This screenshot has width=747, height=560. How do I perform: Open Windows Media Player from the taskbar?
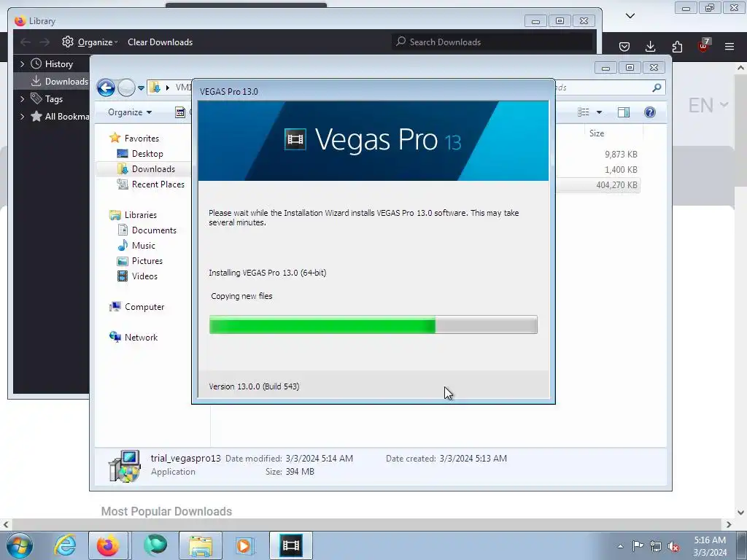point(245,545)
